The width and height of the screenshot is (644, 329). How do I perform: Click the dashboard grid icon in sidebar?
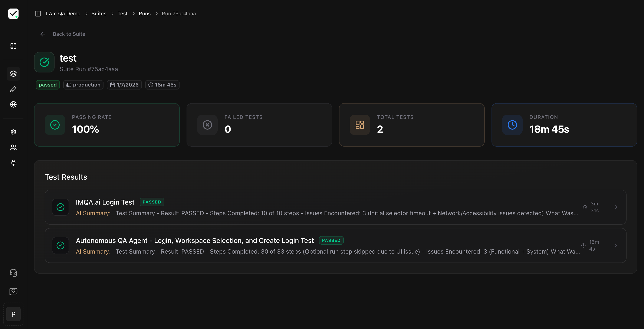[x=13, y=46]
